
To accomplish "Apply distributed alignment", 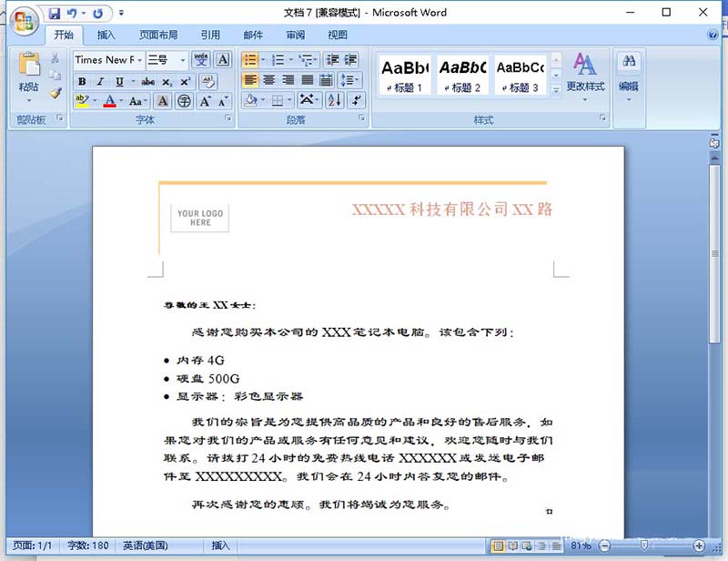I will click(x=327, y=80).
